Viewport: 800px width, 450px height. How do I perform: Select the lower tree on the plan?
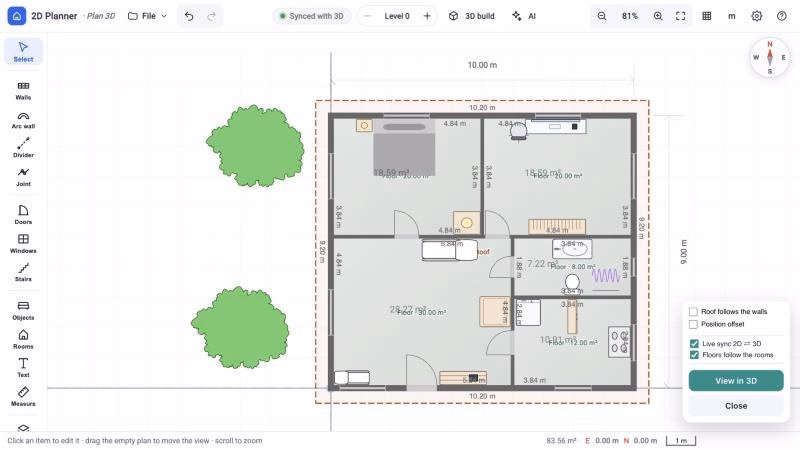[240, 328]
